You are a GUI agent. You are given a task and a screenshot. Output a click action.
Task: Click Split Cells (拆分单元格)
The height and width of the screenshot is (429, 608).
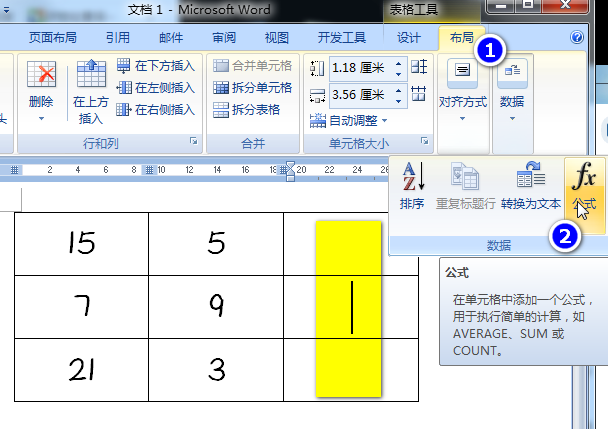(252, 88)
